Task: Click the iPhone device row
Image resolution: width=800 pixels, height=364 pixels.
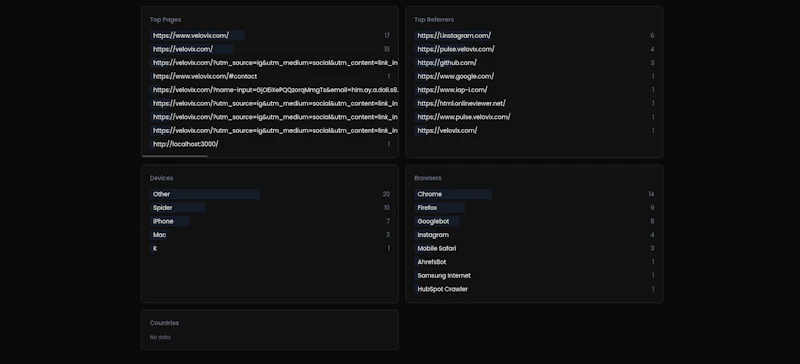Action: pos(270,222)
